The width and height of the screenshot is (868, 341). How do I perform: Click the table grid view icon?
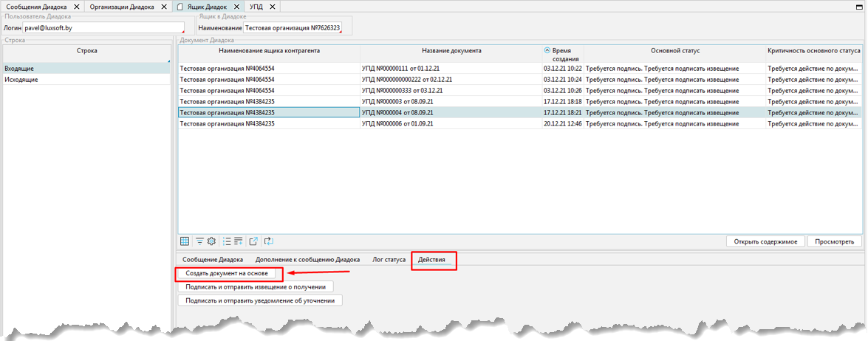coord(185,241)
